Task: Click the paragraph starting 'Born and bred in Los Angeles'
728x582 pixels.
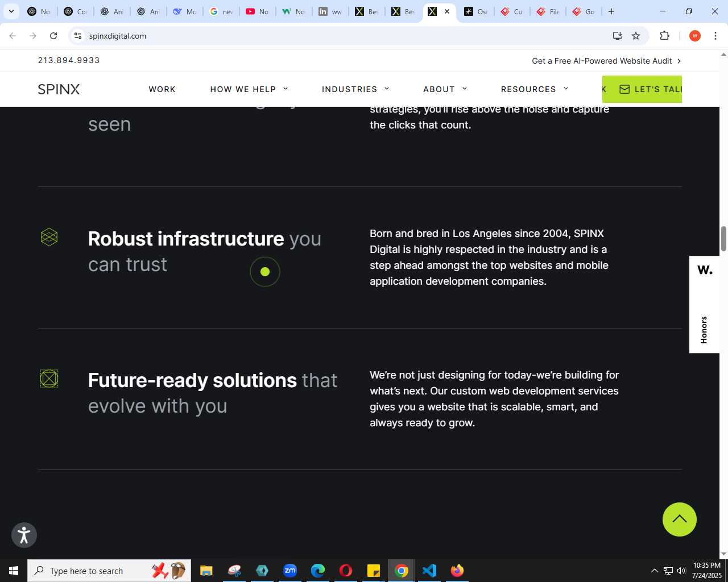Action: point(489,257)
